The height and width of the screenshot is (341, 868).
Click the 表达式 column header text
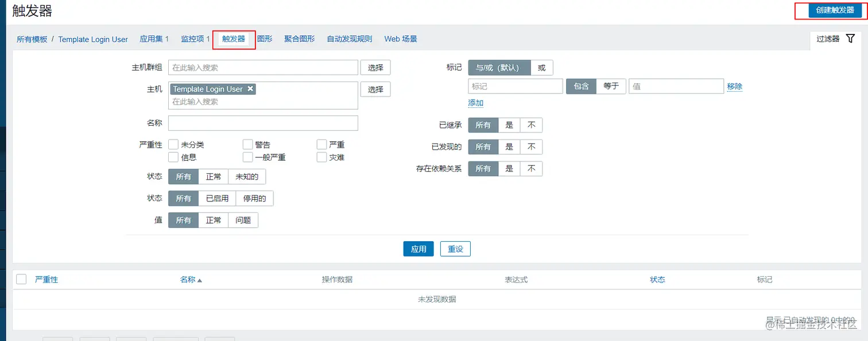[x=516, y=280]
